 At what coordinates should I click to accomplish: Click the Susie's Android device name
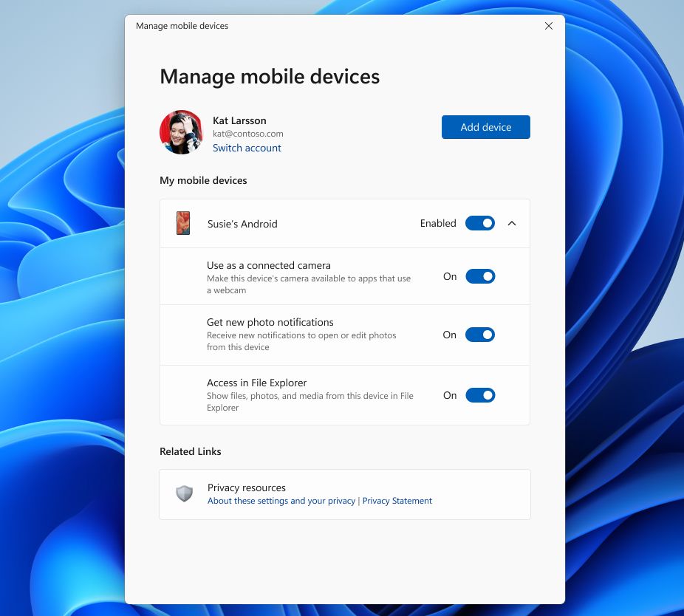pyautogui.click(x=242, y=224)
